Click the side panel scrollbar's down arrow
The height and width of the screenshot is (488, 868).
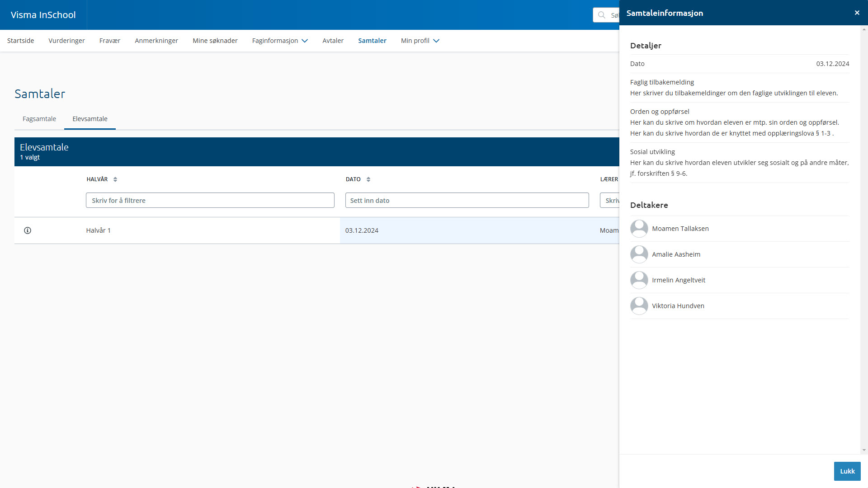(864, 450)
